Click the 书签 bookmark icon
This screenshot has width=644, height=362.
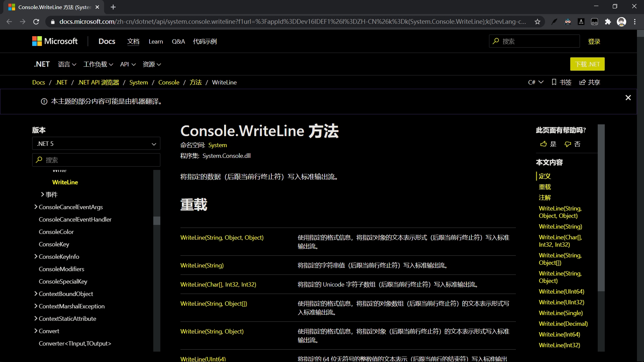pos(554,82)
